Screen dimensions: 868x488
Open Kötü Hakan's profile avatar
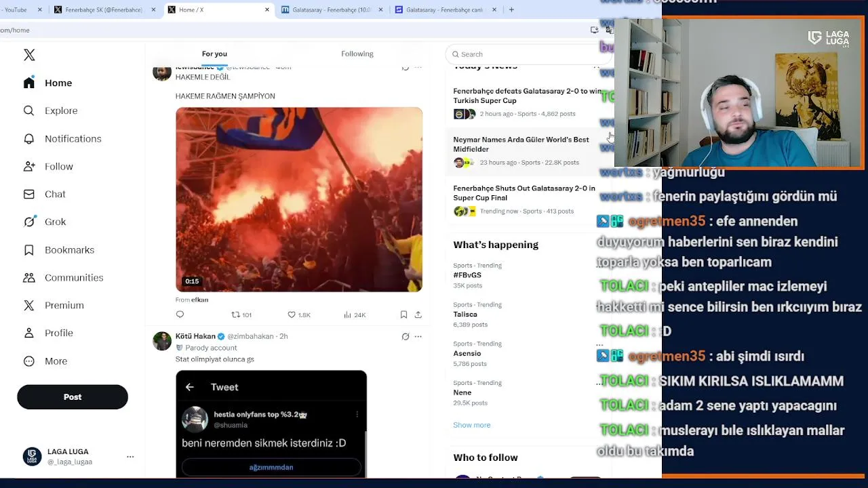coord(162,341)
